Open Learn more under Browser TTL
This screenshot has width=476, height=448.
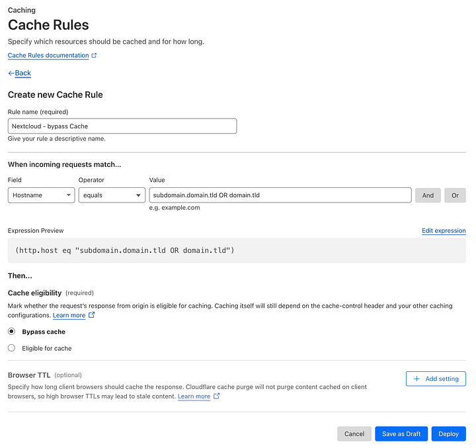[x=194, y=396]
